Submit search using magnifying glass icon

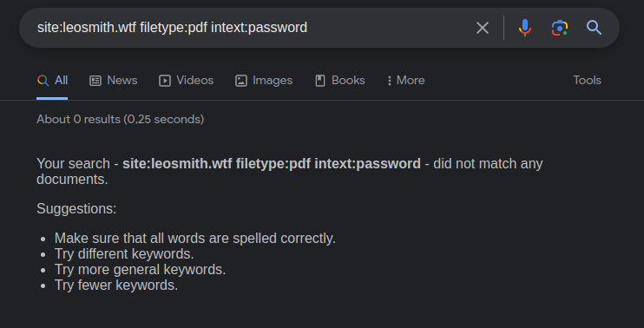point(594,28)
